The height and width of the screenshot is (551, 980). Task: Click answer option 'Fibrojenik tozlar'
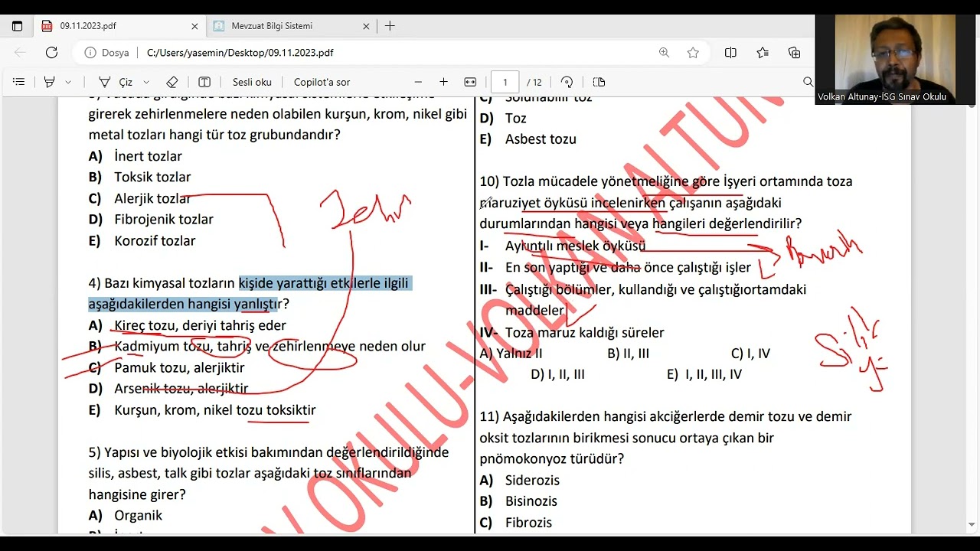point(164,219)
